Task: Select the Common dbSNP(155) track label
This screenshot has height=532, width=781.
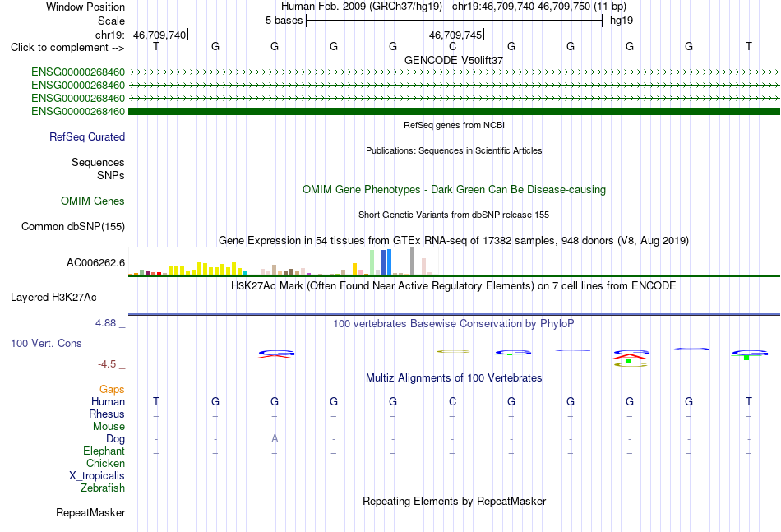Action: tap(73, 227)
